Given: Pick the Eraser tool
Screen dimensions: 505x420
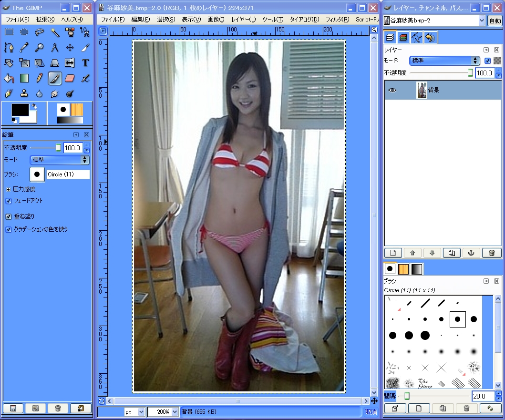Looking at the screenshot, I should (70, 78).
